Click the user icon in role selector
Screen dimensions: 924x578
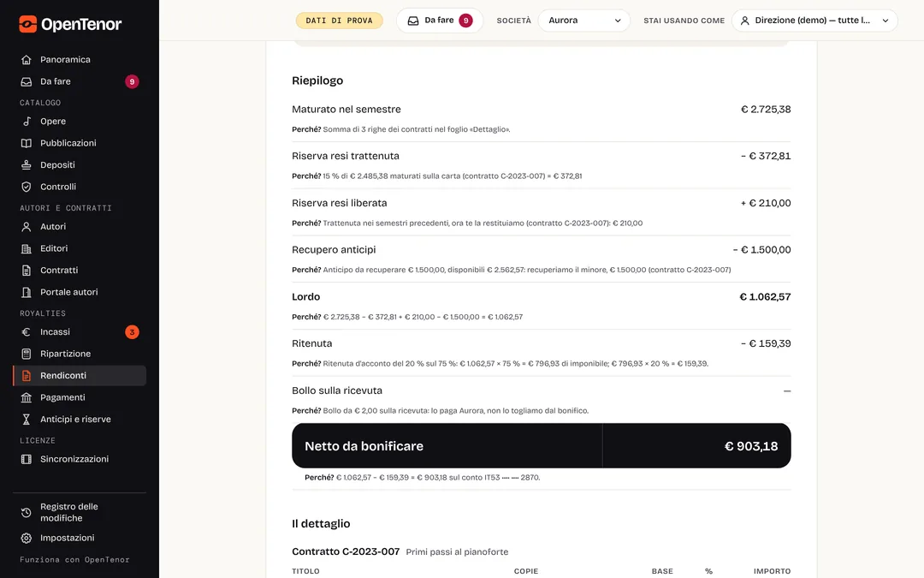[x=745, y=21]
